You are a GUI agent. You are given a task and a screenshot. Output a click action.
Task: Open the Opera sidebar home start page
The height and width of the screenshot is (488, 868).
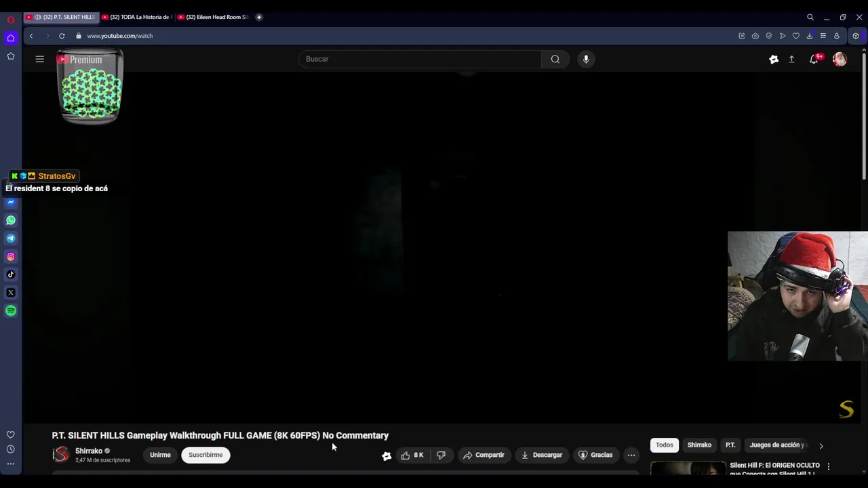pos(11,38)
